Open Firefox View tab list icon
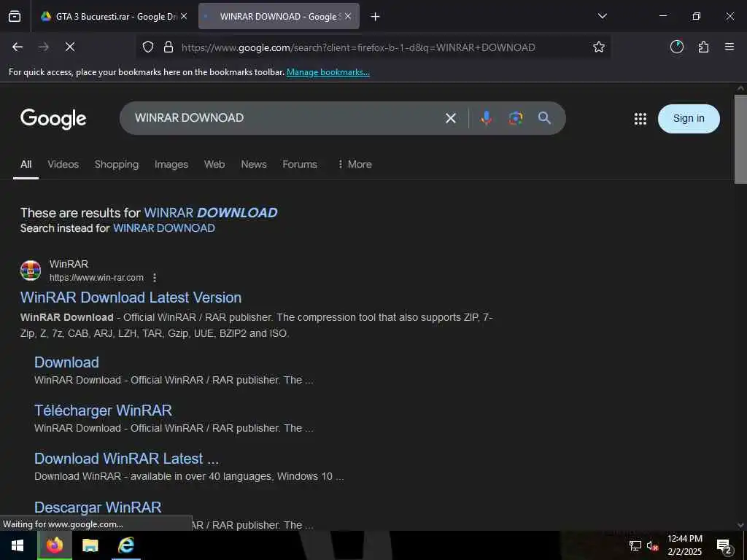Screen dimensions: 747x560 15,16
